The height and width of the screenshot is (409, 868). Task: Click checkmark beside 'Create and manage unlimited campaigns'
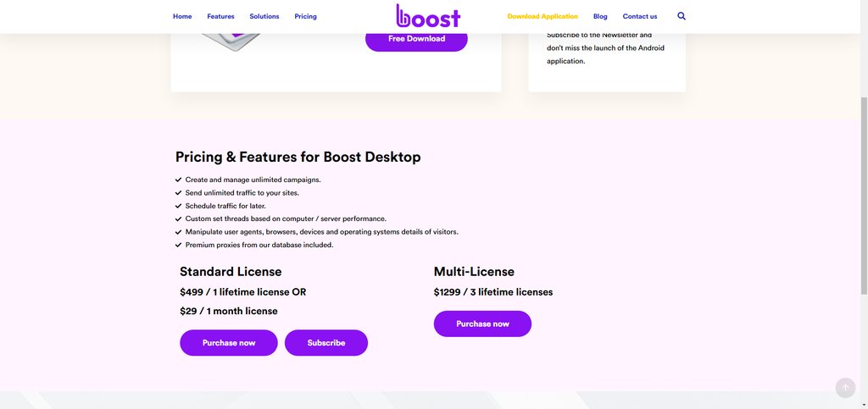point(178,180)
